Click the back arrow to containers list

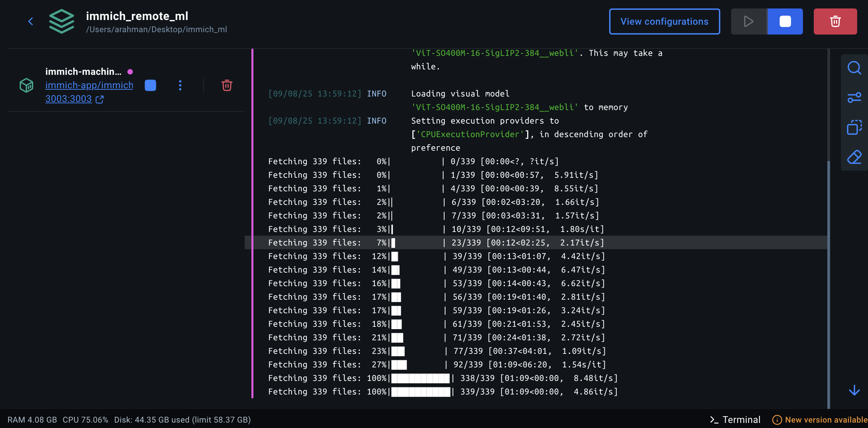(x=30, y=21)
